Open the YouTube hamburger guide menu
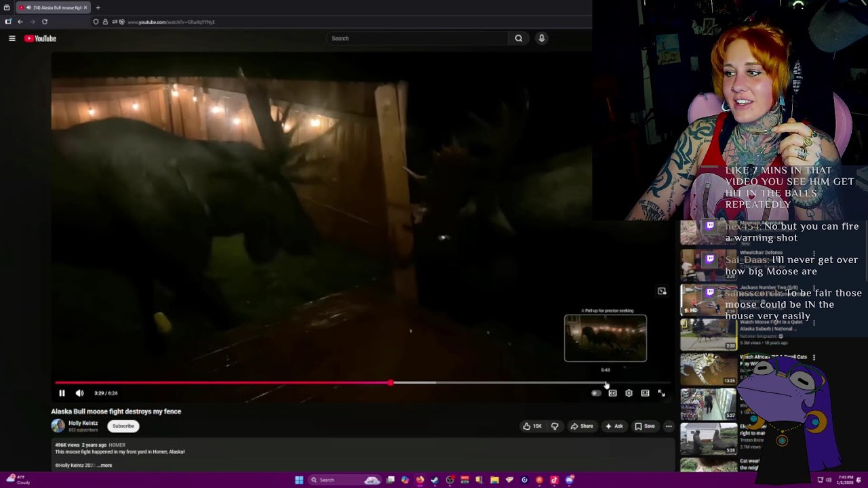Image resolution: width=868 pixels, height=488 pixels. [x=12, y=39]
